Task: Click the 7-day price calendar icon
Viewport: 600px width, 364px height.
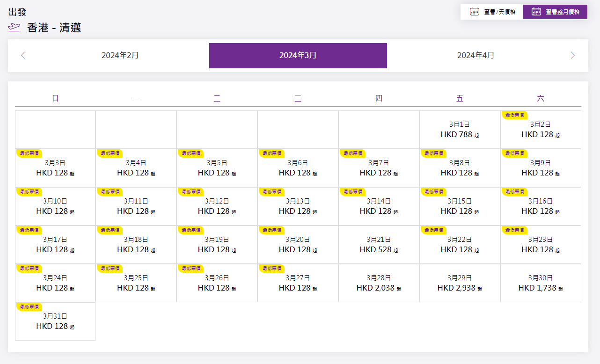Action: coord(474,12)
